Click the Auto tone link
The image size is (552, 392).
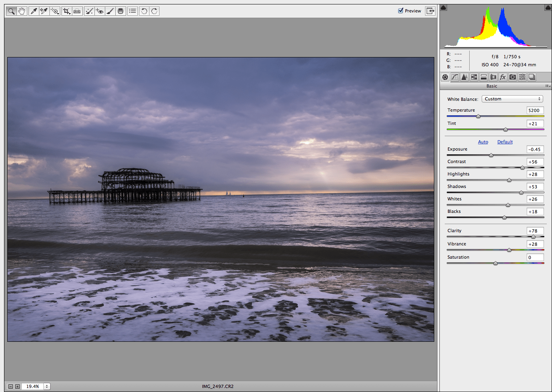[483, 142]
